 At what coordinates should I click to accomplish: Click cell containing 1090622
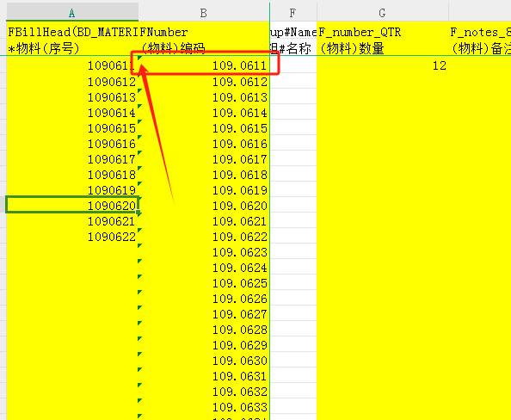pos(72,236)
